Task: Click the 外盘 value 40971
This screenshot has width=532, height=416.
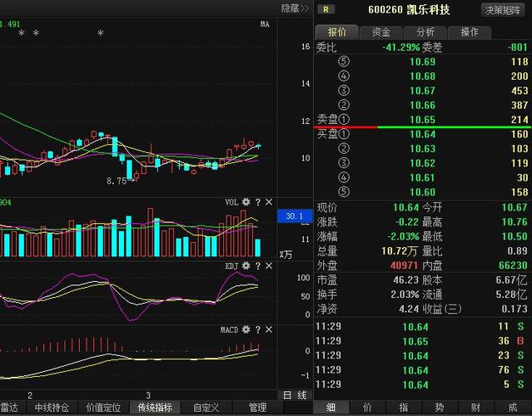Action: (404, 265)
